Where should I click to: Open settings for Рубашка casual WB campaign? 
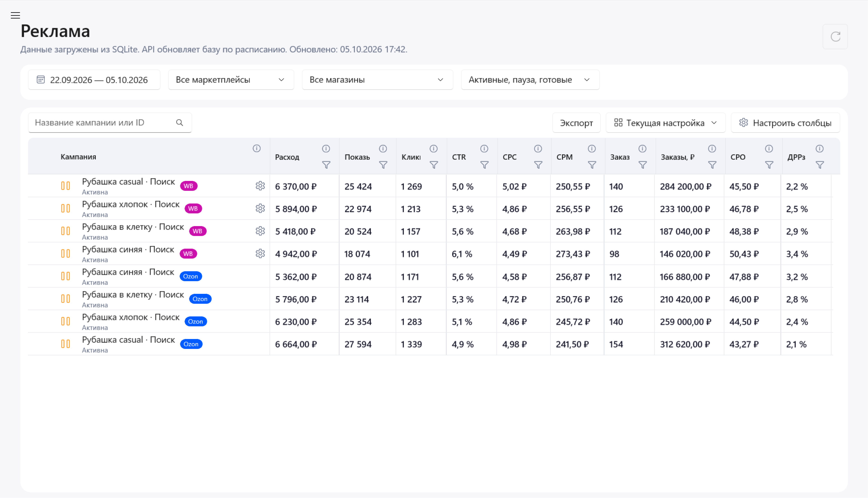coord(260,186)
